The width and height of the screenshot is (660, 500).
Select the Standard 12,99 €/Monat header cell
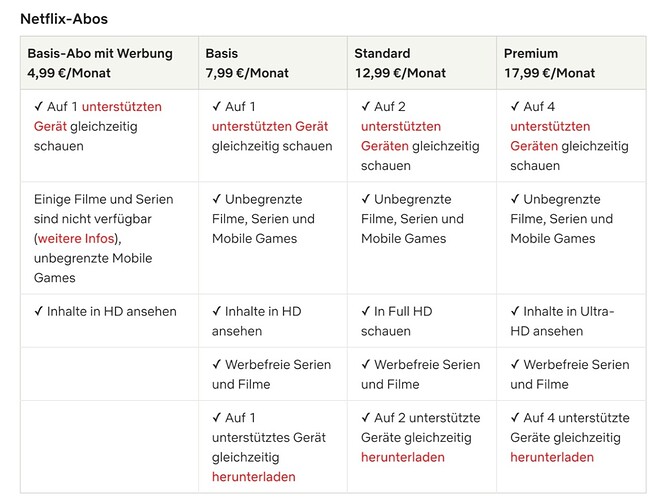coord(422,63)
